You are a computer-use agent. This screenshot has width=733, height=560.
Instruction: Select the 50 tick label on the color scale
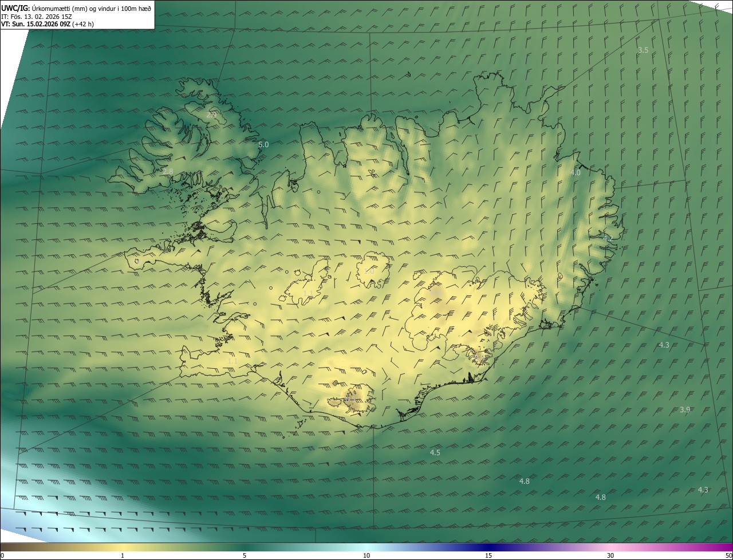point(728,555)
